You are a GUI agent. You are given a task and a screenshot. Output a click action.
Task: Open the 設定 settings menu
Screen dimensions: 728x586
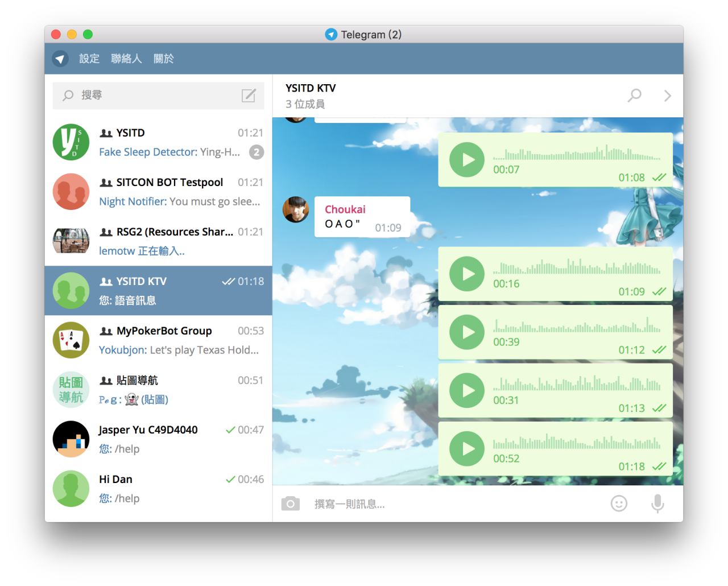[89, 59]
